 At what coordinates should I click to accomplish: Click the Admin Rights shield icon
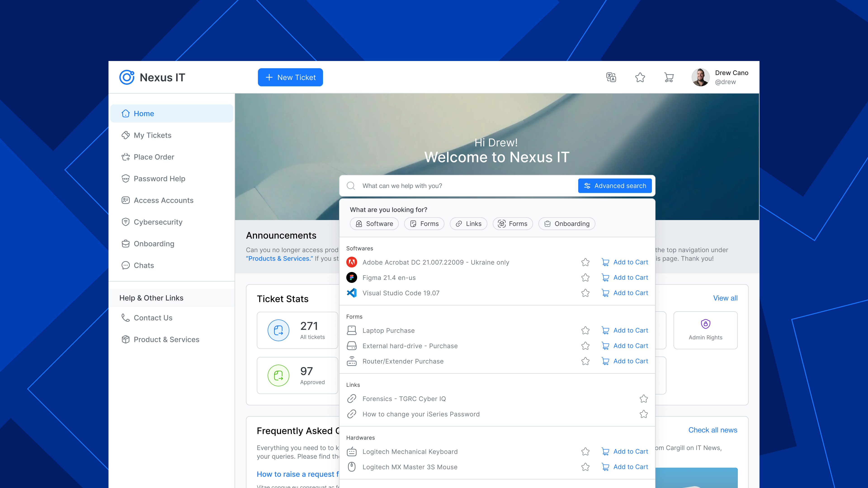tap(705, 324)
